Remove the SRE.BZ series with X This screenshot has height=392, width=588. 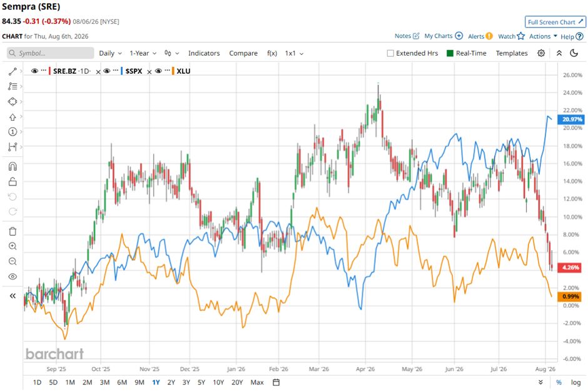click(x=98, y=71)
